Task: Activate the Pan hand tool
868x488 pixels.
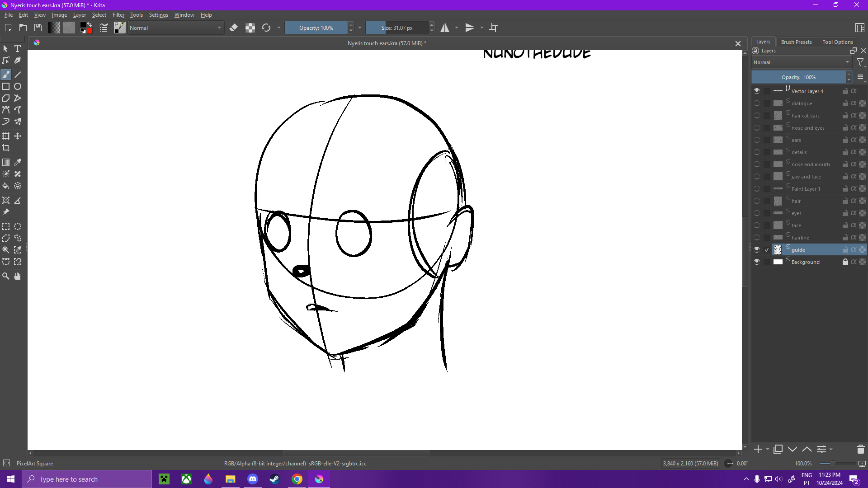Action: 18,276
